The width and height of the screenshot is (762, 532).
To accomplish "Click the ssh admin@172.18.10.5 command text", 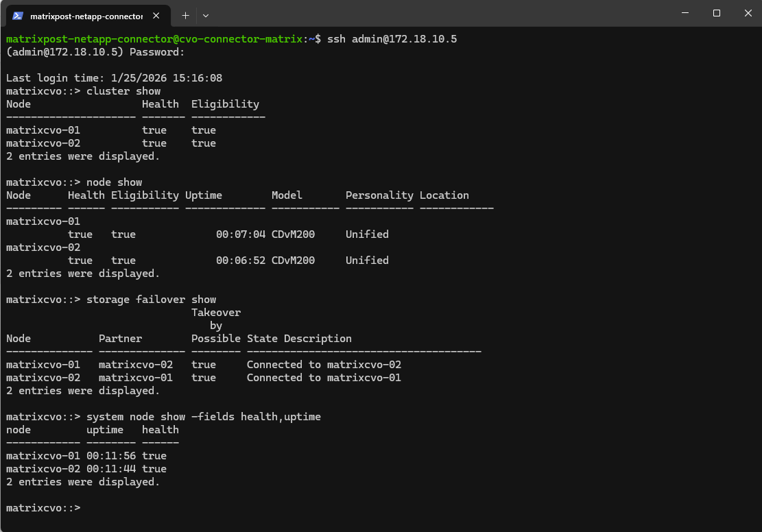I will tap(392, 39).
